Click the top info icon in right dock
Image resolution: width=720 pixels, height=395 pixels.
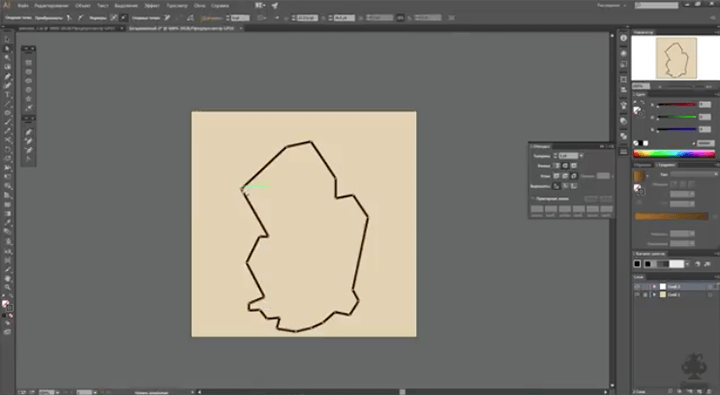click(623, 38)
